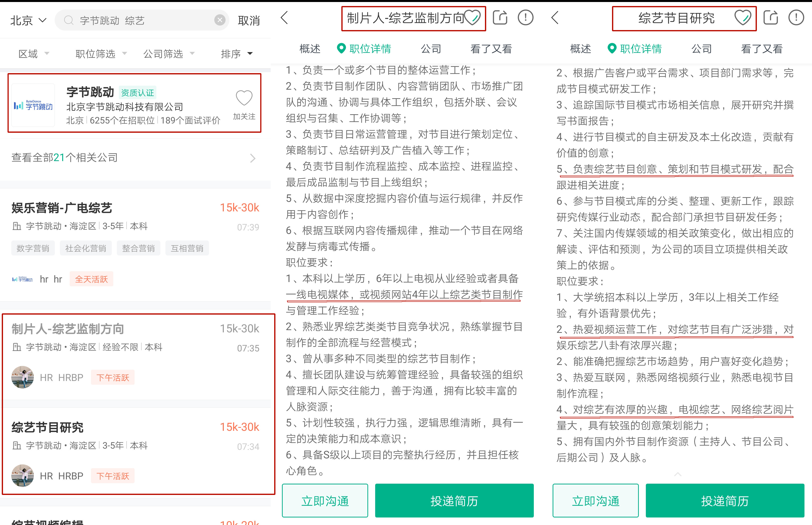The width and height of the screenshot is (812, 525).
Task: Click the magnifier search icon
Action: [69, 21]
